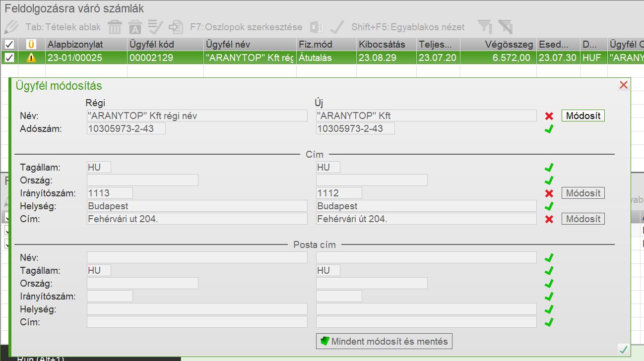Click the Régi Irányítószám field under Posta cím
Screen dimensions: 644x361
tap(110, 297)
